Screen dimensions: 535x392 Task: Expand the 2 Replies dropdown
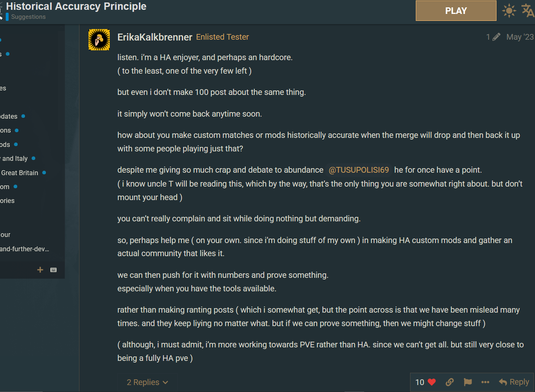[x=147, y=382]
